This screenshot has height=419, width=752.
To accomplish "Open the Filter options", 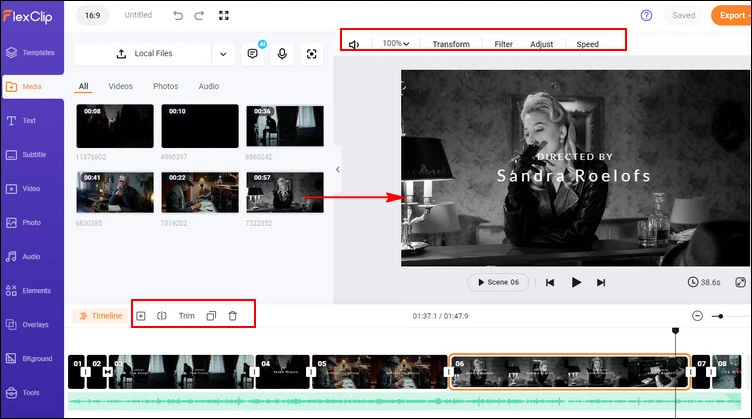I will pyautogui.click(x=503, y=44).
